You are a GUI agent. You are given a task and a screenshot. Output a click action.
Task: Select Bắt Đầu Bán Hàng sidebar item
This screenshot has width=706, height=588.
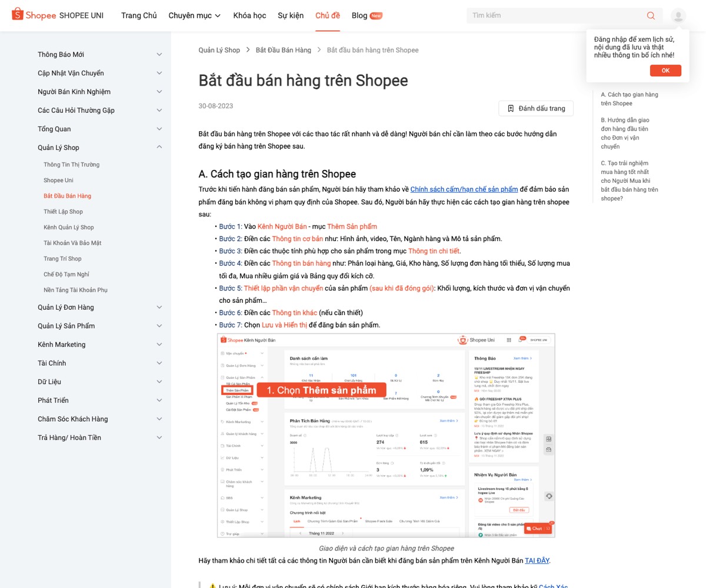pyautogui.click(x=67, y=196)
